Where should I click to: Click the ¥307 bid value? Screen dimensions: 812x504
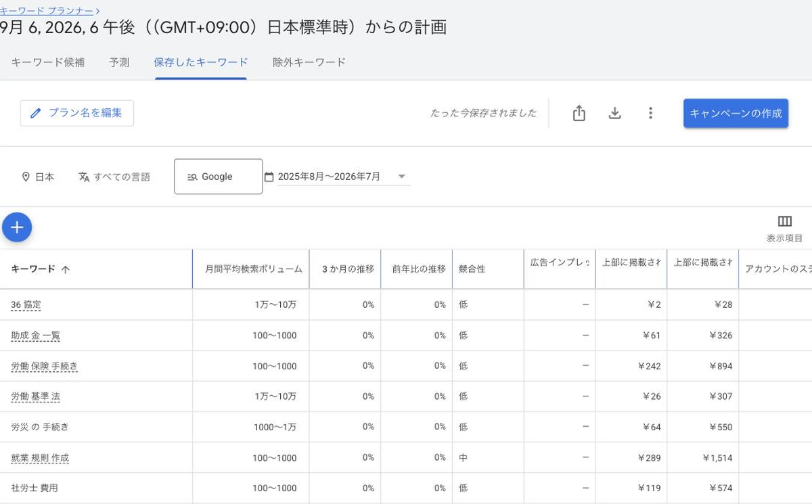[721, 396]
